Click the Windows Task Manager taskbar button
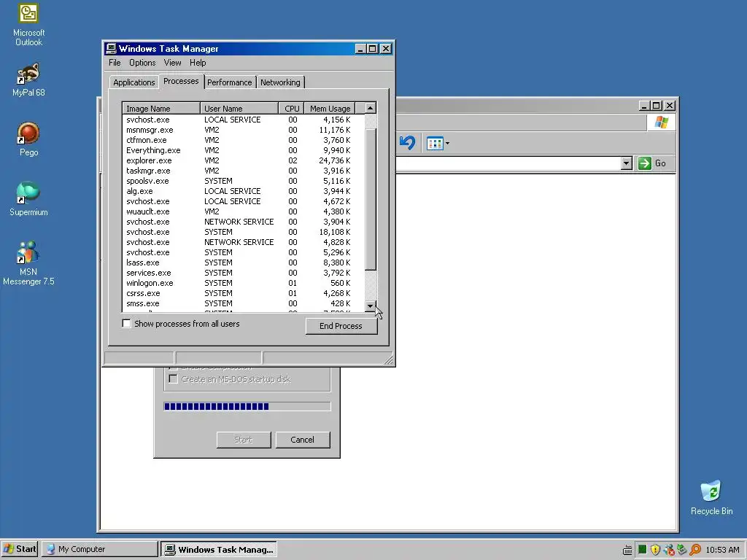 [219, 549]
